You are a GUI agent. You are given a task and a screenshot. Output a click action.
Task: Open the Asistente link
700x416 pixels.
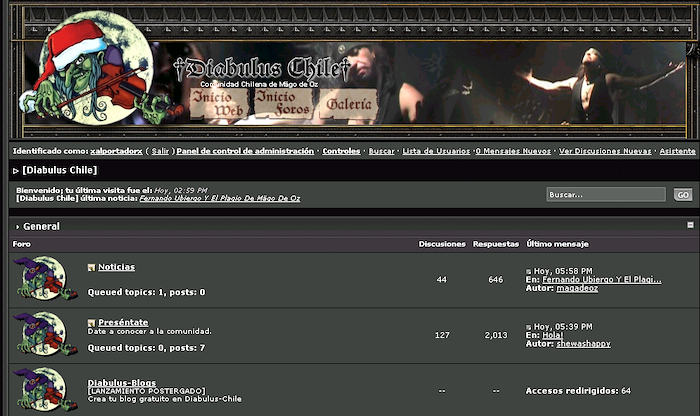(677, 151)
